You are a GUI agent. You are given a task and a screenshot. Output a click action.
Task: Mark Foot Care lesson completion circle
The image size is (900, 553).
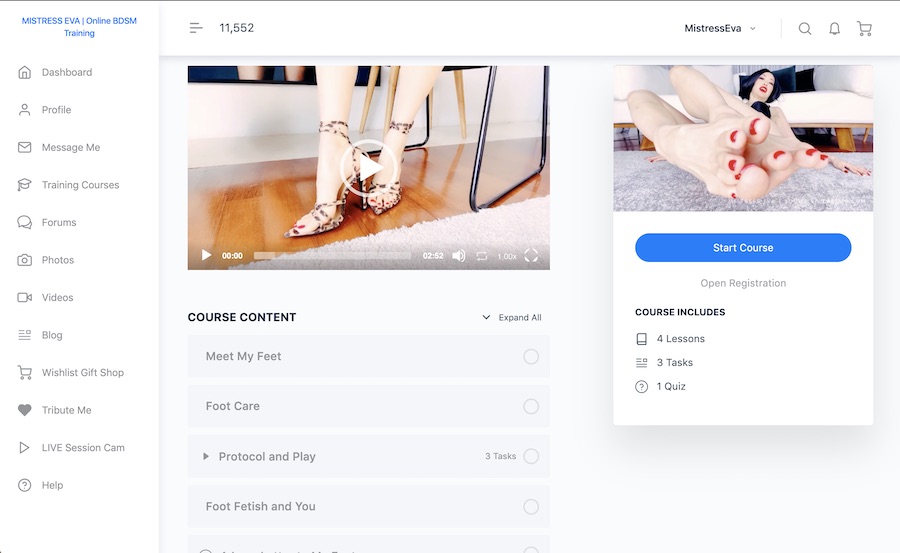tap(531, 407)
